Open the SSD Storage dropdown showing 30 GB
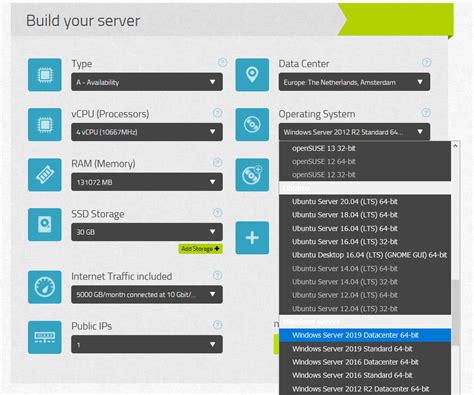The width and height of the screenshot is (474, 395). (147, 232)
